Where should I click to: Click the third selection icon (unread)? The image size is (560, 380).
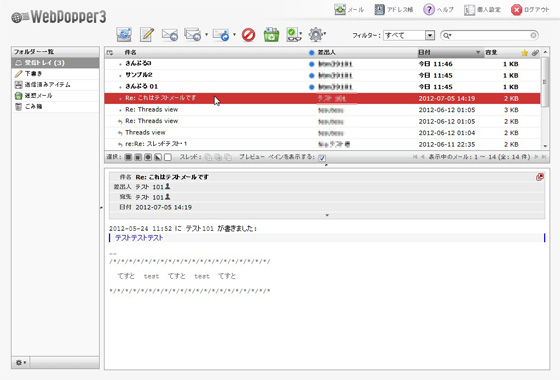point(148,157)
